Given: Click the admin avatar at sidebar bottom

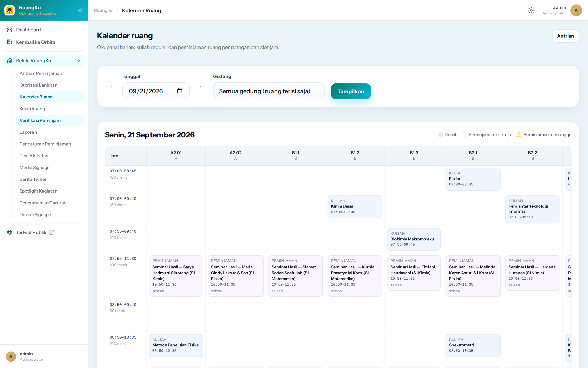Looking at the screenshot, I should click(x=11, y=356).
